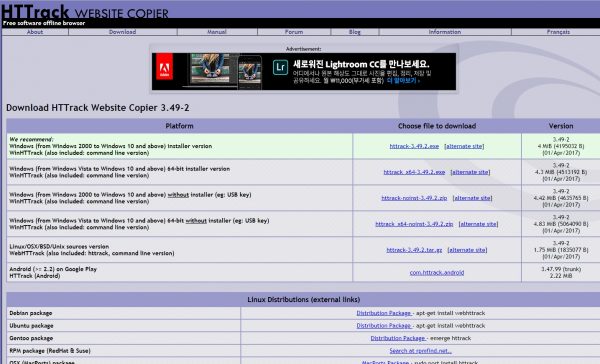The width and height of the screenshot is (600, 364).
Task: Click 'Linux Distributions (external links)' header
Action: click(303, 300)
